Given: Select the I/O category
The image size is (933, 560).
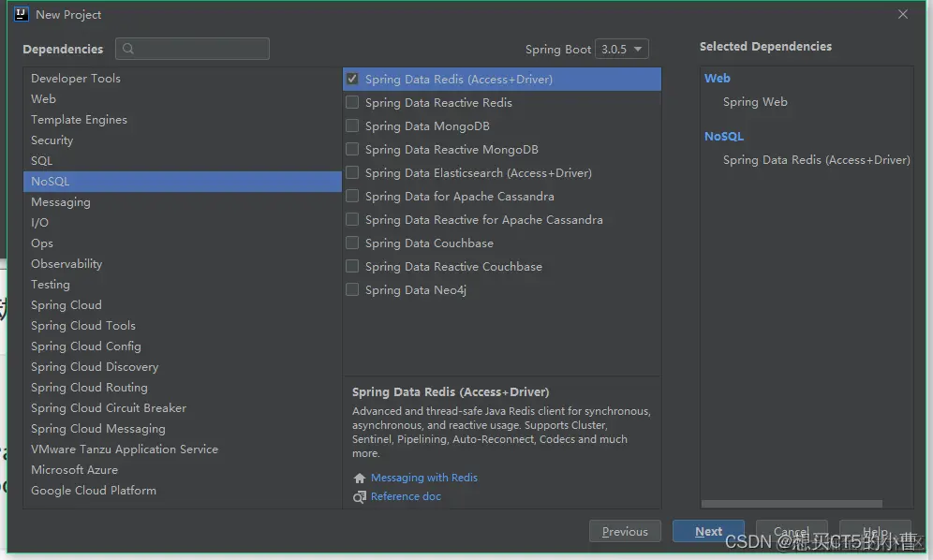Looking at the screenshot, I should 182,223.
